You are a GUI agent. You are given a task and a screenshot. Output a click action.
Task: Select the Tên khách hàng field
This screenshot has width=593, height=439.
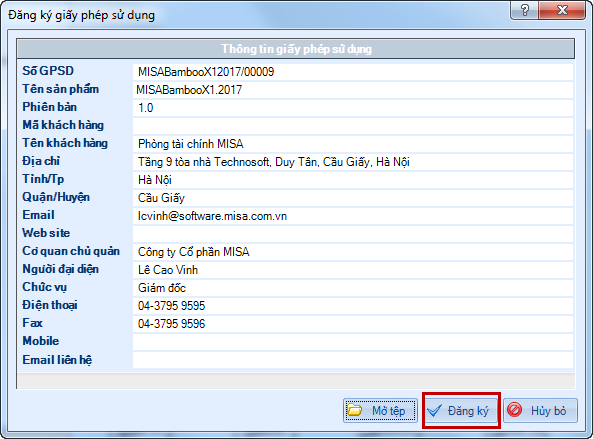point(353,144)
